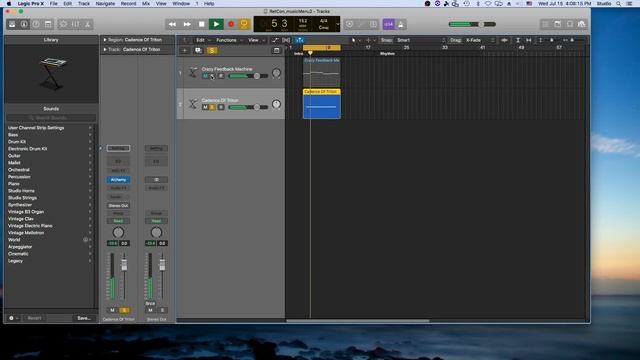Image resolution: width=640 pixels, height=360 pixels.
Task: Expand the Track: Cadence Of Triton disclosure
Action: pos(105,49)
